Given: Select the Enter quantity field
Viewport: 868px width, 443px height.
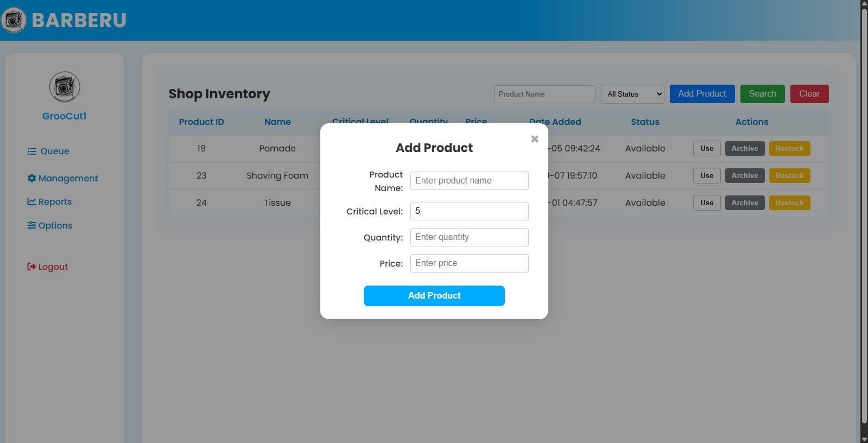Looking at the screenshot, I should [469, 237].
